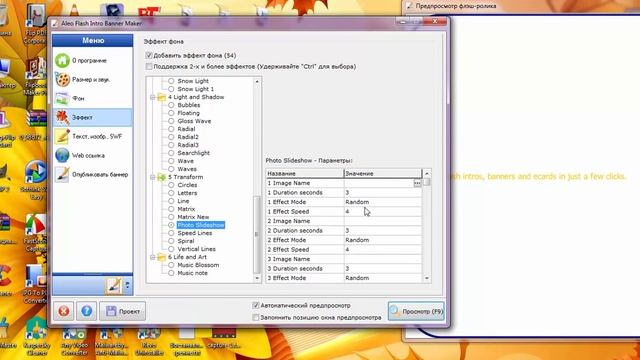The height and width of the screenshot is (360, 640).
Task: Click the highlighted Photo Slideshow tree item
Action: pyautogui.click(x=201, y=225)
